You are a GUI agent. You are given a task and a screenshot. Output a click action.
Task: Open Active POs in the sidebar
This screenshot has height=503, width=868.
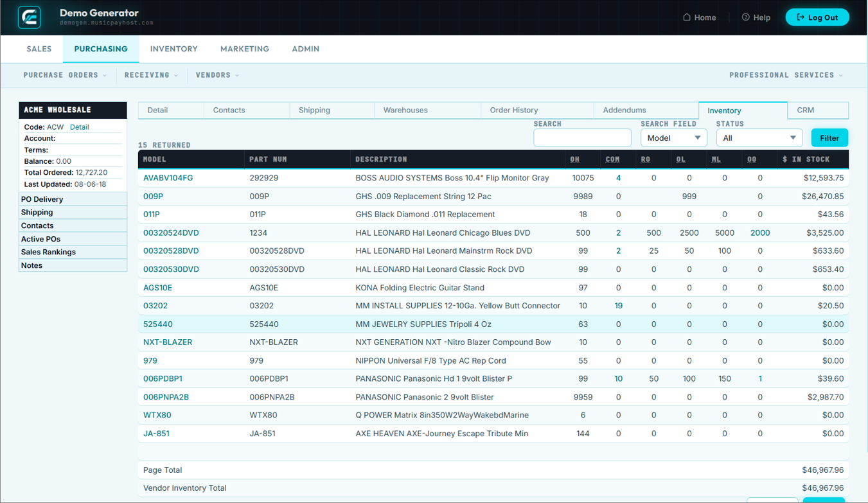73,239
